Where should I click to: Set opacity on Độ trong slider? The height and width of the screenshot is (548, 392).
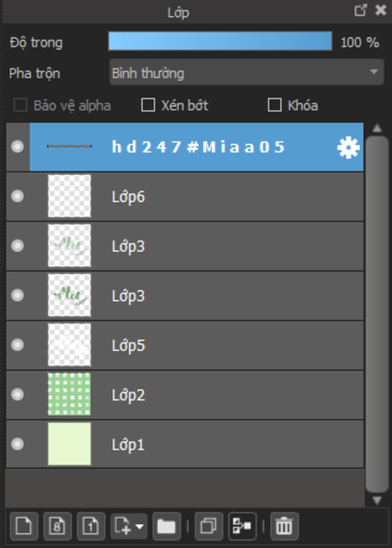[220, 41]
